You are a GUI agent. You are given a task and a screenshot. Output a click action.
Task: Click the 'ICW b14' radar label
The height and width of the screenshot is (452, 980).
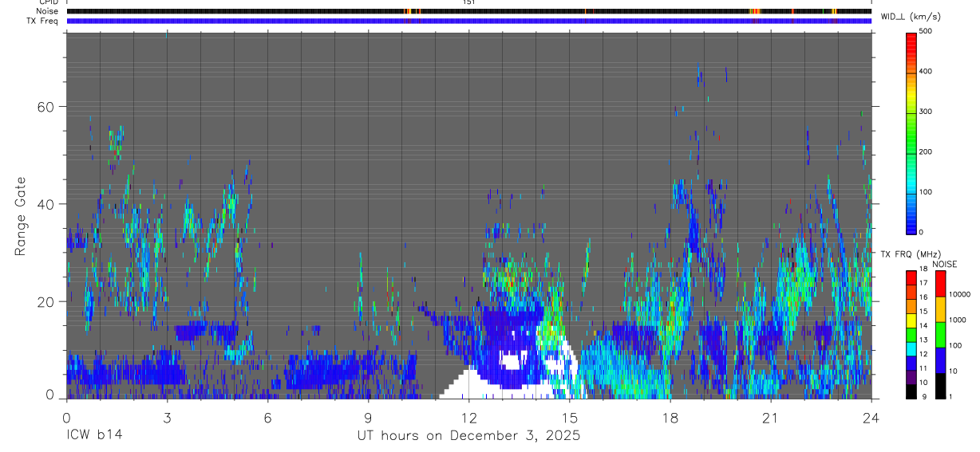[94, 436]
